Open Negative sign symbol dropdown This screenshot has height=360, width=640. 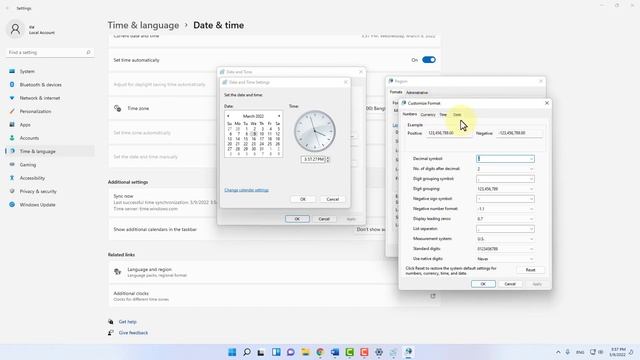pos(505,199)
